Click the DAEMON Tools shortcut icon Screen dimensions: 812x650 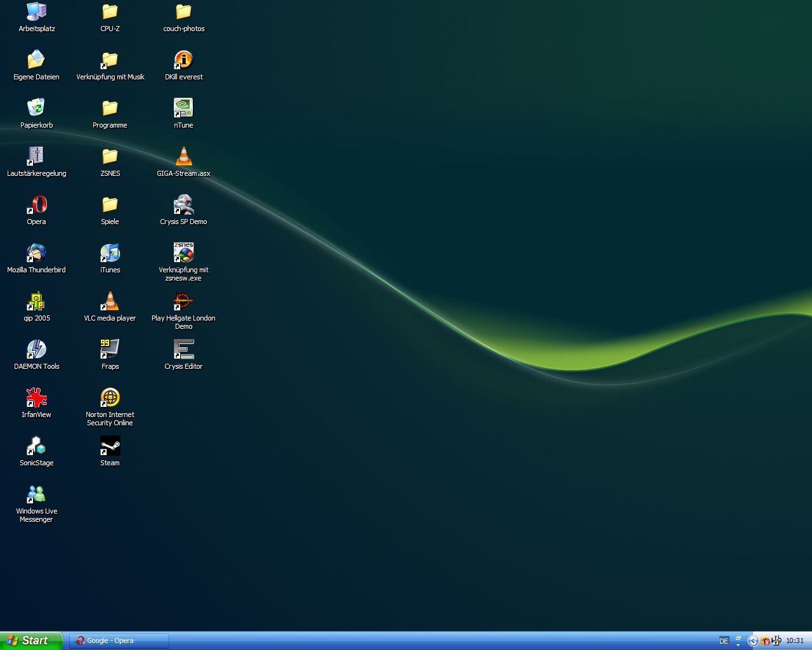tap(36, 349)
